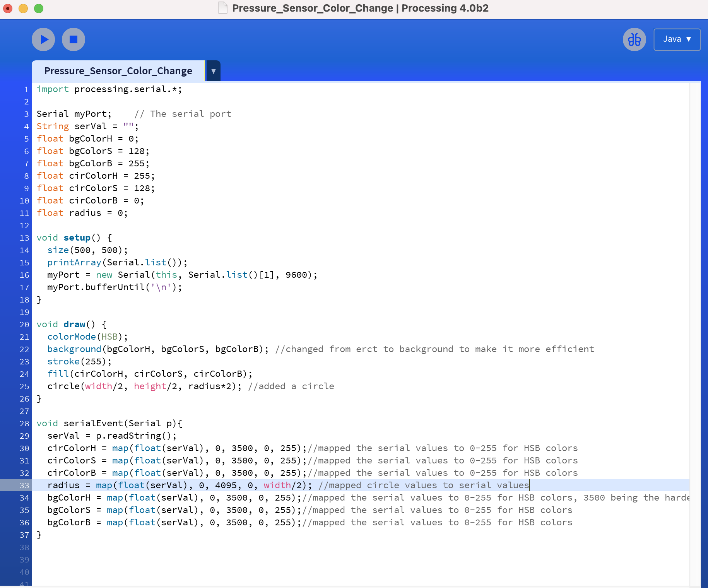Click 'float radius = 0;' line
708x588 pixels.
82,213
